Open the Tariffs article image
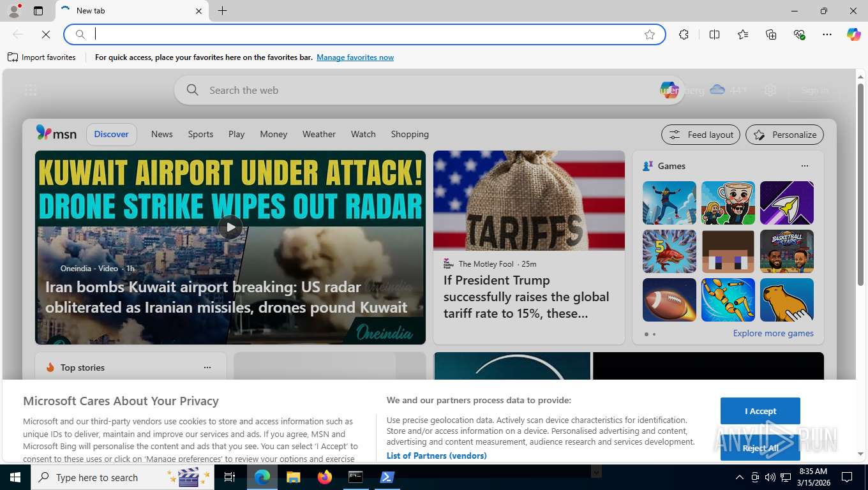 click(x=529, y=200)
